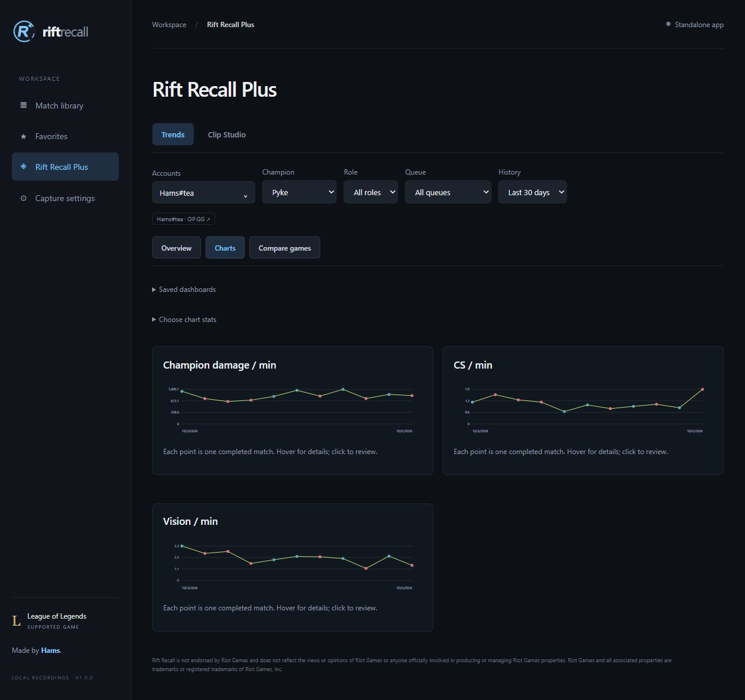The height and width of the screenshot is (700, 745).
Task: Expand the Choose chart stats section
Action: 184,320
